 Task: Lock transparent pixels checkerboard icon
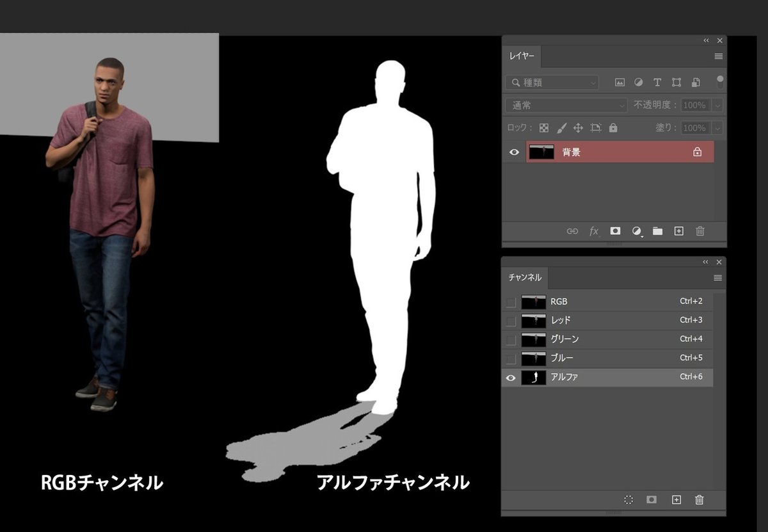point(544,128)
